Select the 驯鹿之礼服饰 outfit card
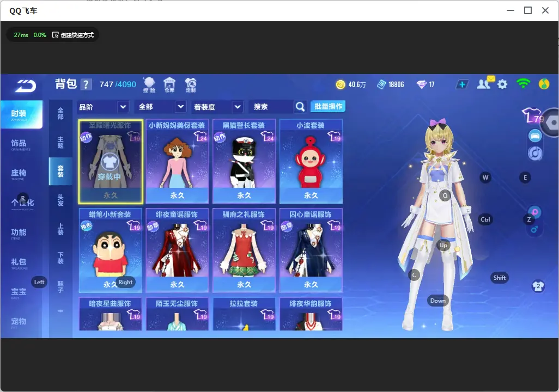Screen dimensions: 559x392 click(x=244, y=250)
